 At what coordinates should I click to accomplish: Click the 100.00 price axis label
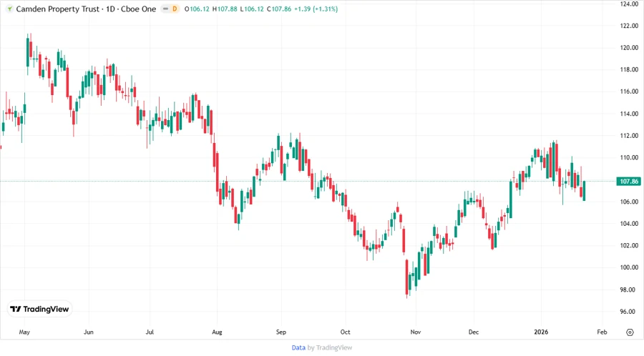(629, 267)
